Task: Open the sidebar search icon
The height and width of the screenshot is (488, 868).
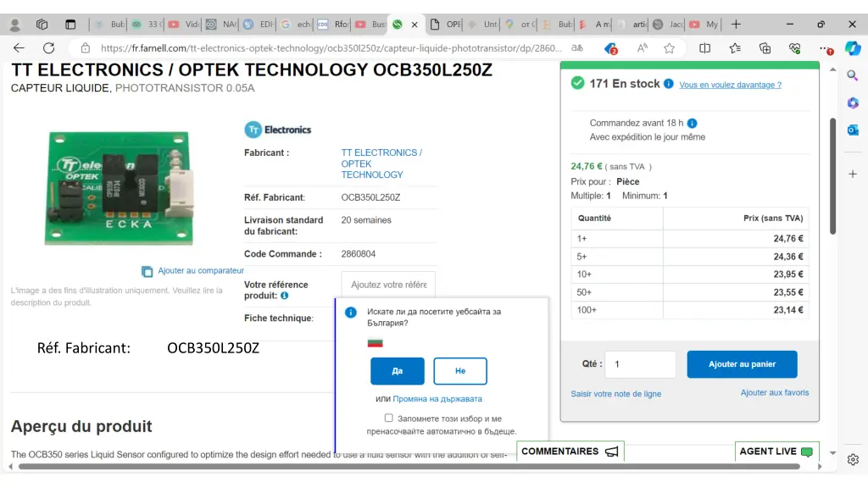Action: click(853, 75)
